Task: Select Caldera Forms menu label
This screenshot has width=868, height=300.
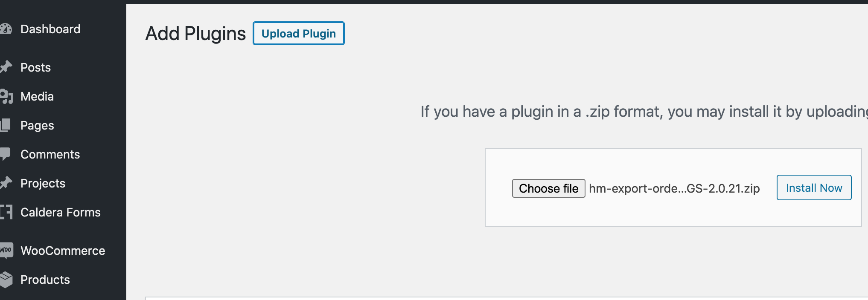Action: [61, 212]
